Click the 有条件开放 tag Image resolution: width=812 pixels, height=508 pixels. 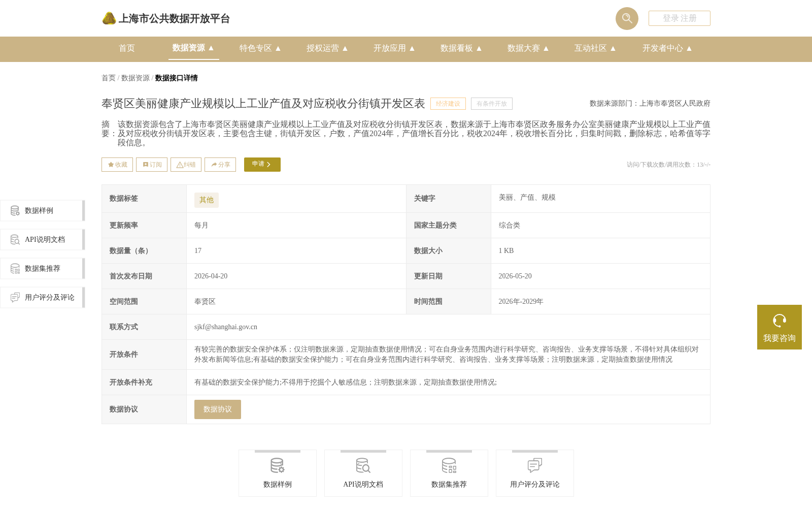pos(492,104)
